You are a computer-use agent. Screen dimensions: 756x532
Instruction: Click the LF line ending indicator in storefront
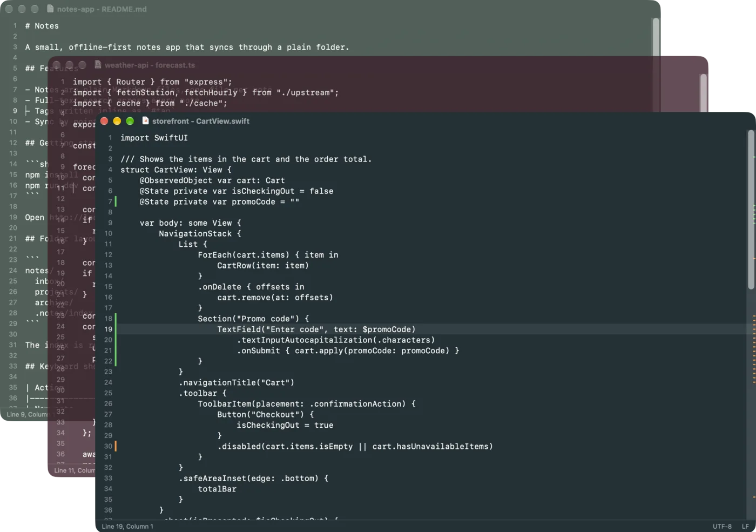[x=745, y=526]
